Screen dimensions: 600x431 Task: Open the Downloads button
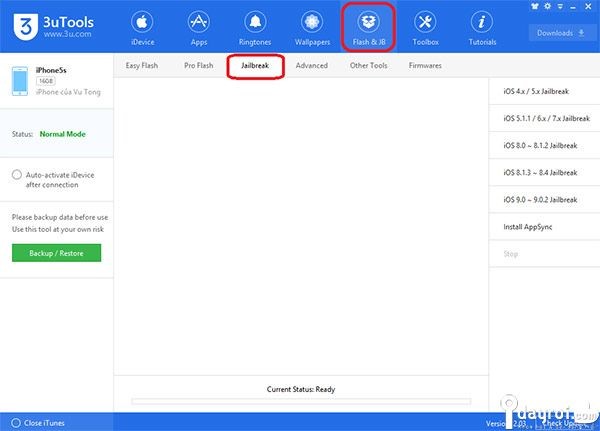click(x=559, y=32)
